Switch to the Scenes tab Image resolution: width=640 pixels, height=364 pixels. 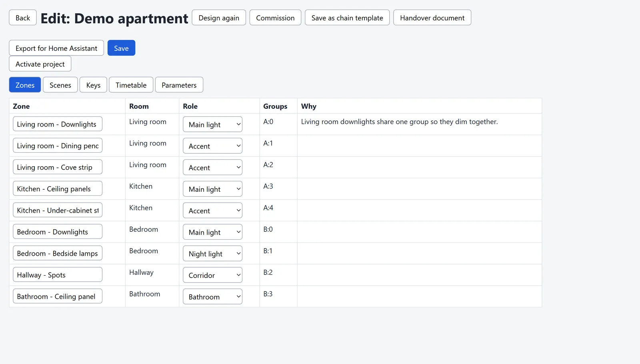tap(60, 85)
